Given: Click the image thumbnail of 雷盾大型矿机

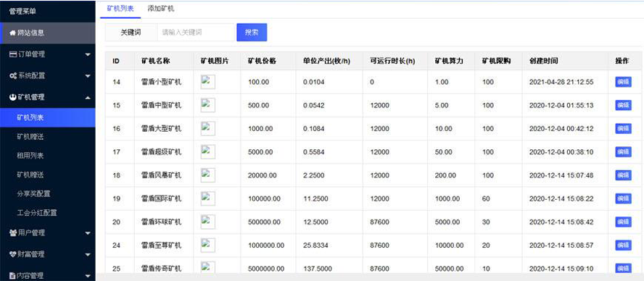Looking at the screenshot, I should click(208, 129).
